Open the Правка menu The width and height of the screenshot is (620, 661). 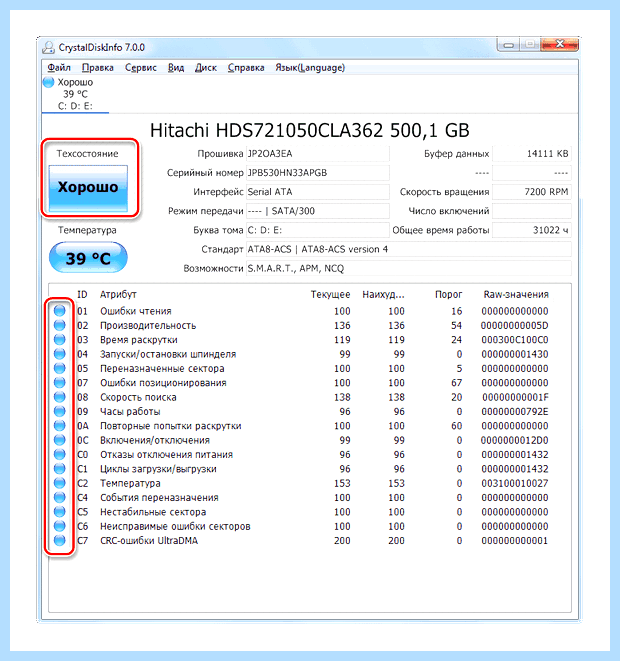98,67
